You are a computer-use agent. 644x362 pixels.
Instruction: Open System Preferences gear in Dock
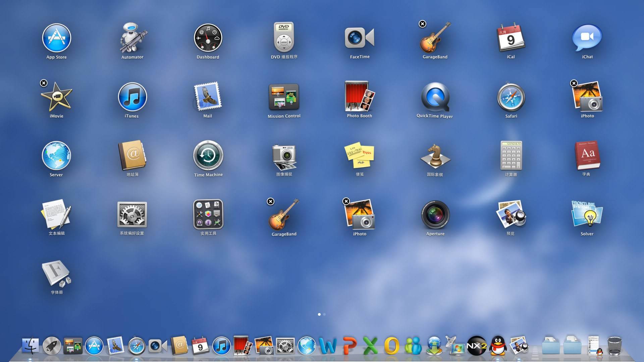[285, 346]
